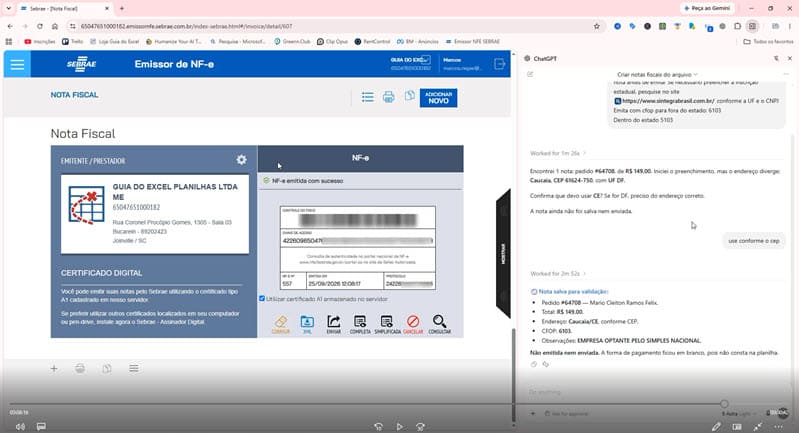
Task: Skip forward 30 seconds in the video
Action: (420, 426)
